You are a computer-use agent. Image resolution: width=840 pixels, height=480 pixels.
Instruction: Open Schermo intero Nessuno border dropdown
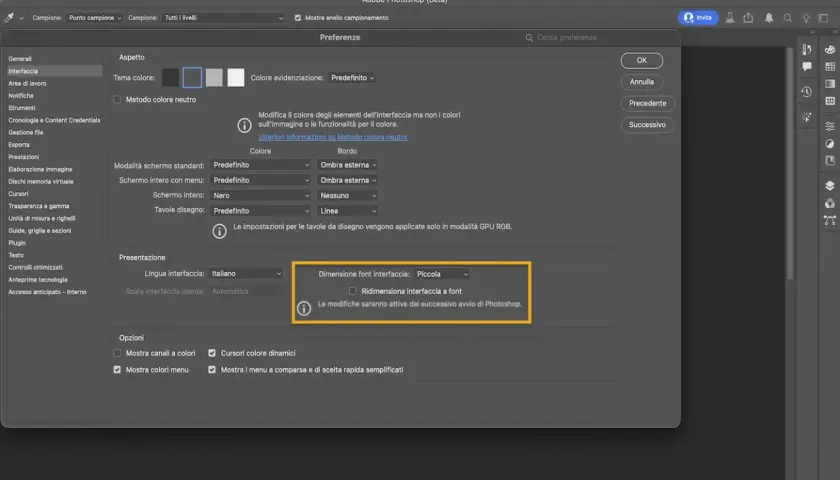coord(348,196)
